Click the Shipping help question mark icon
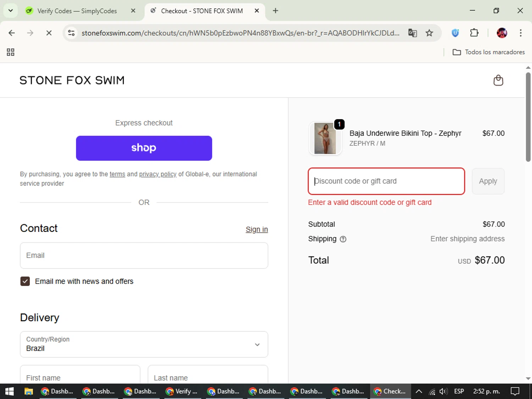The image size is (532, 399). tap(343, 239)
